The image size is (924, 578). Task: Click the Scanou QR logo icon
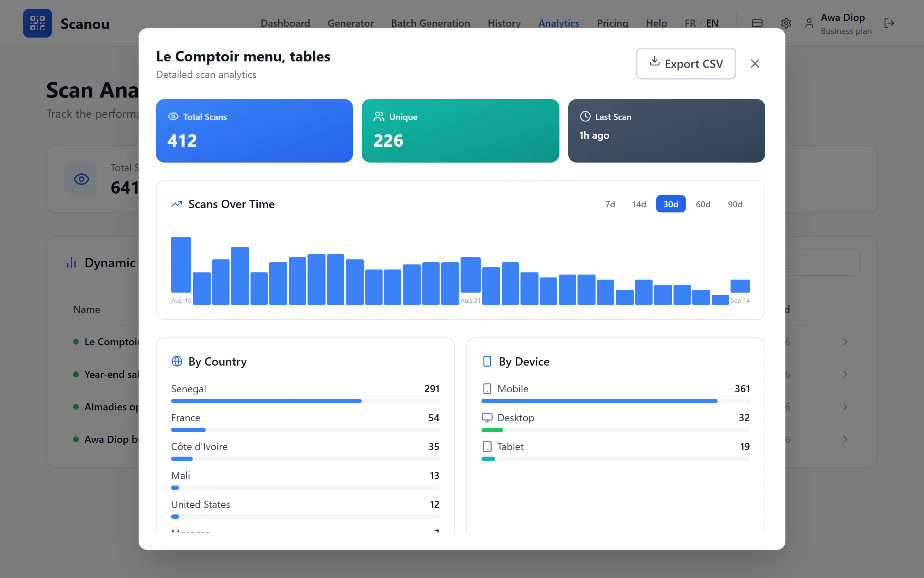pyautogui.click(x=38, y=23)
